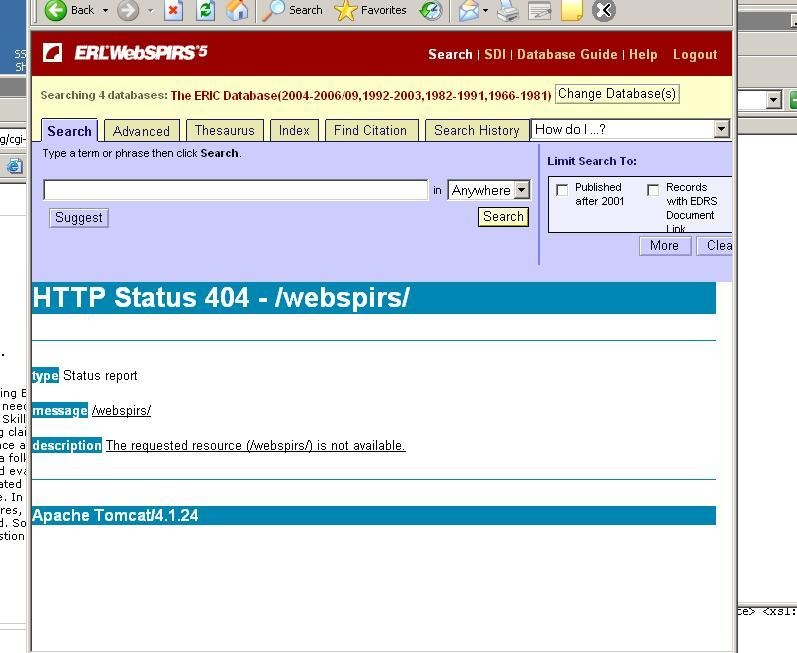Click the HTTP Status 404 heading
The height and width of the screenshot is (653, 797).
pos(221,297)
